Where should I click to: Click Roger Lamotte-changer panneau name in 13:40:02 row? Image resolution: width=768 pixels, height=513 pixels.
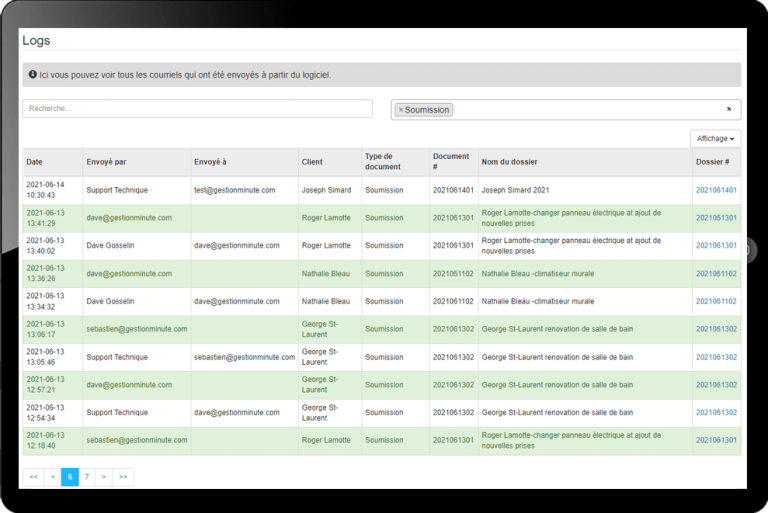(x=571, y=245)
